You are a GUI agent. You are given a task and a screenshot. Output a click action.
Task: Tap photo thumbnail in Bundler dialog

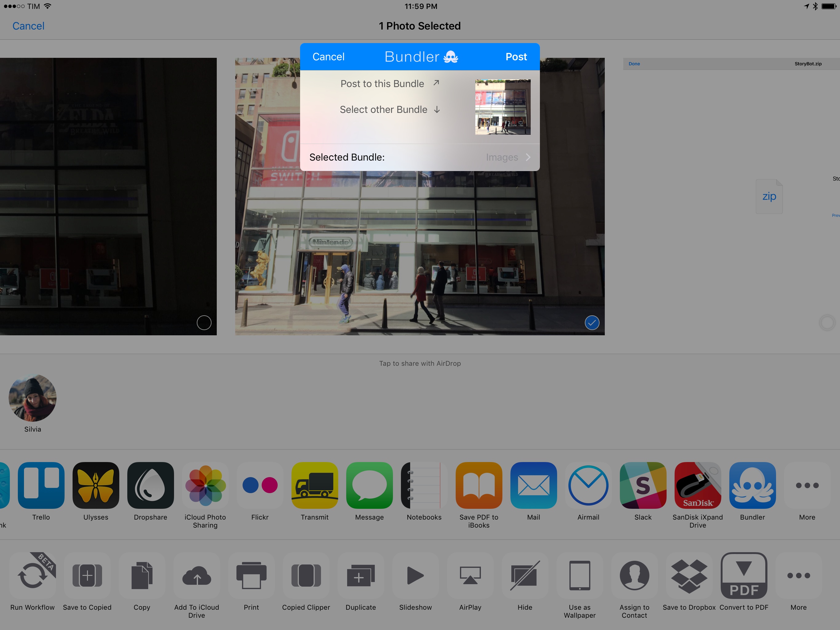503,107
